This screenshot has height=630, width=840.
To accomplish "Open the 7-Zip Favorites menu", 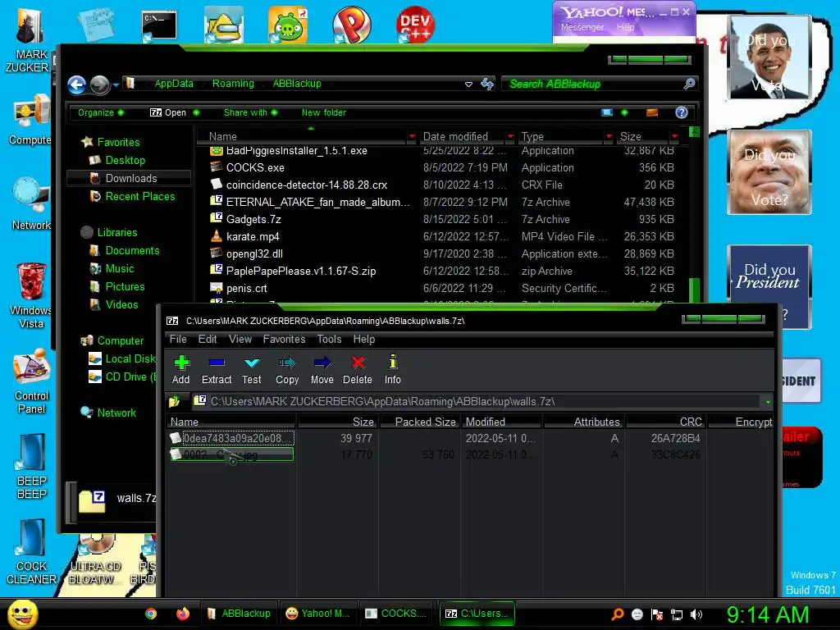I will pyautogui.click(x=284, y=339).
